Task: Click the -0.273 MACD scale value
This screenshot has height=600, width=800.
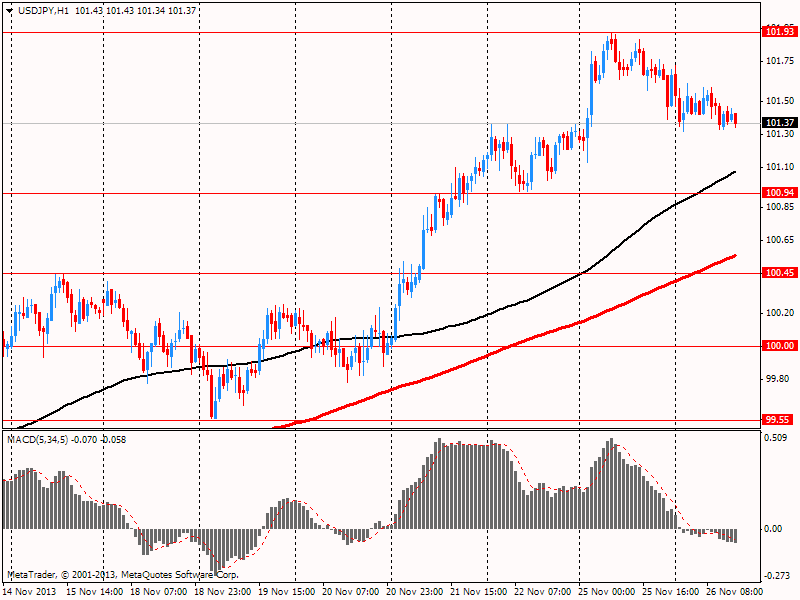Action: click(777, 576)
